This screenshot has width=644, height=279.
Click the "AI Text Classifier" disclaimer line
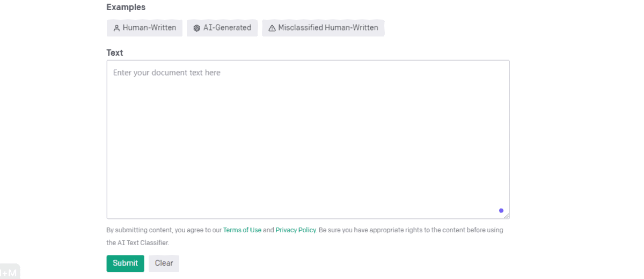point(138,243)
